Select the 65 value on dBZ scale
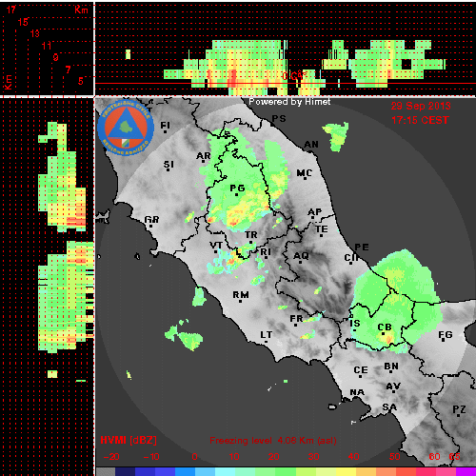The width and height of the screenshot is (476, 476). click(454, 457)
